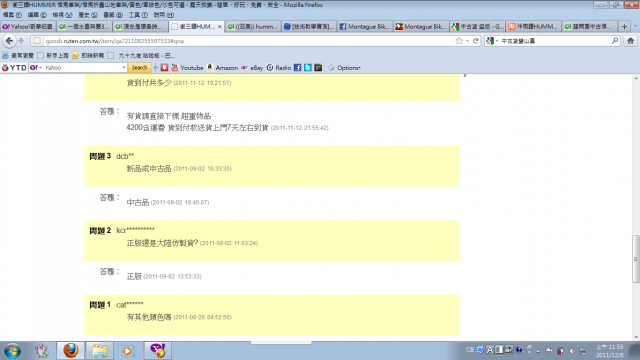Switch to the Facebook Montague Bik... tab
The image size is (640, 360).
point(365,27)
